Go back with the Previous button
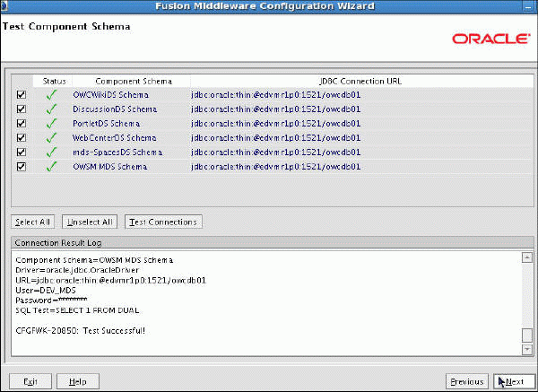 (466, 382)
